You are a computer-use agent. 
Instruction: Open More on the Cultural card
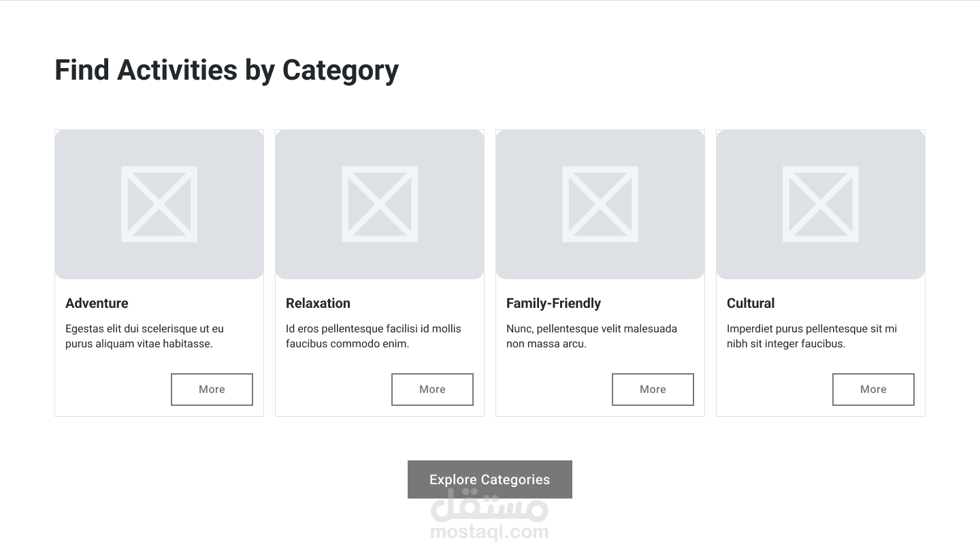click(x=873, y=390)
